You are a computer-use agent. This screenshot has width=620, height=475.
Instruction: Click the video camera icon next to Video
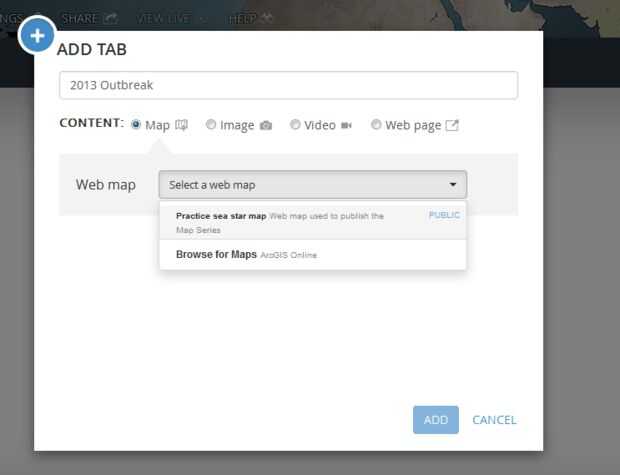[347, 125]
